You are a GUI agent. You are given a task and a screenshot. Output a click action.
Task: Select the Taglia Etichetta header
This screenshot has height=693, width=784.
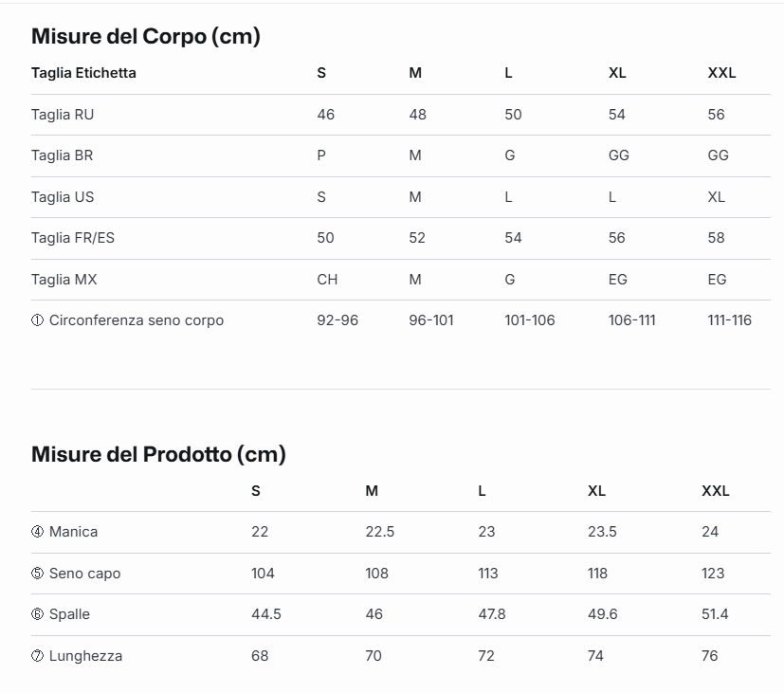(x=83, y=73)
